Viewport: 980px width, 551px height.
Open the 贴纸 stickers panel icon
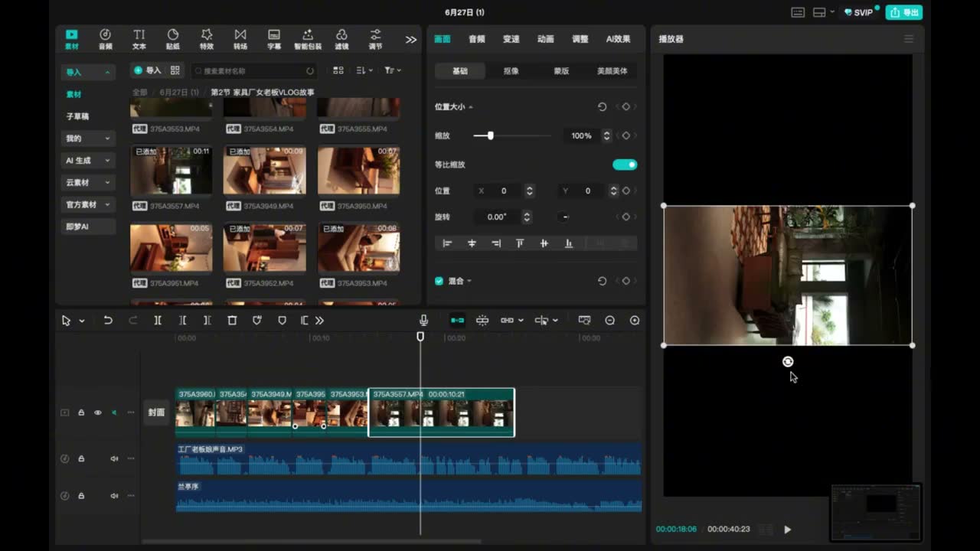coord(173,39)
